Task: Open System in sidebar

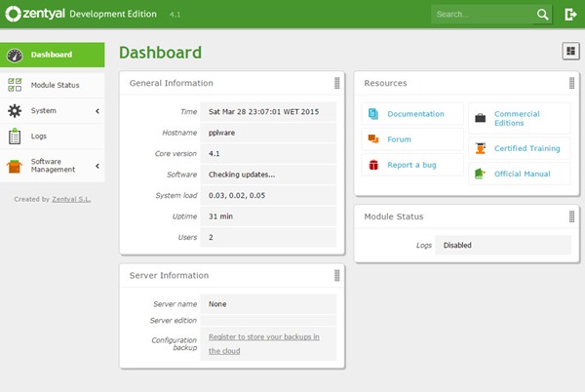Action: 53,111
